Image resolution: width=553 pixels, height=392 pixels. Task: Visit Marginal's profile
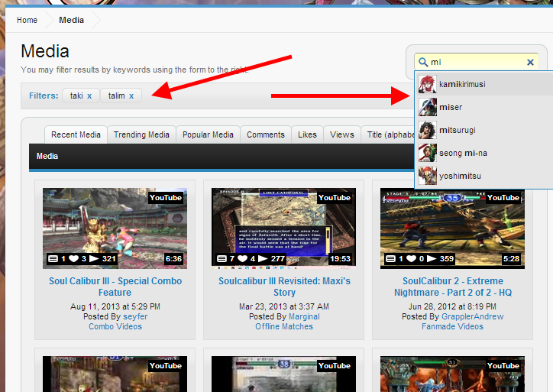click(x=304, y=316)
